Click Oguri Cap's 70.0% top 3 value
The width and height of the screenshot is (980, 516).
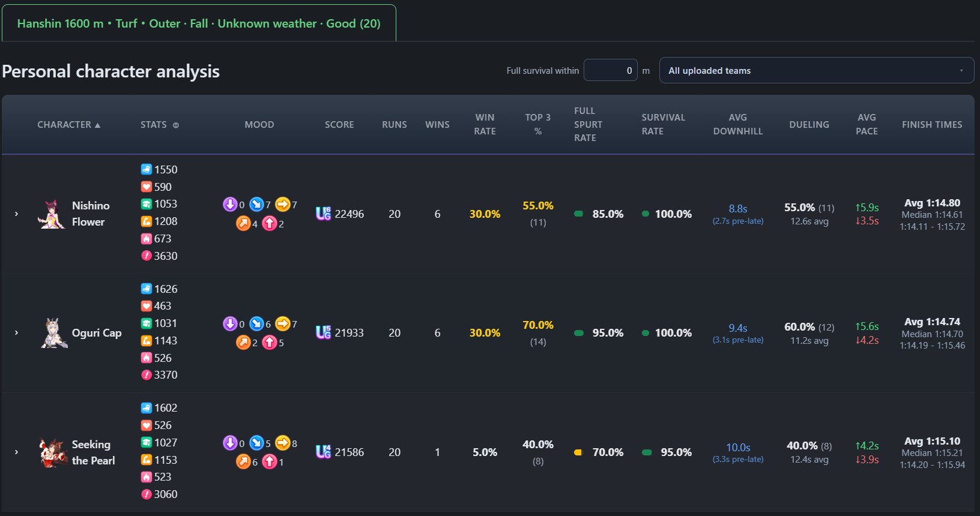pos(538,325)
